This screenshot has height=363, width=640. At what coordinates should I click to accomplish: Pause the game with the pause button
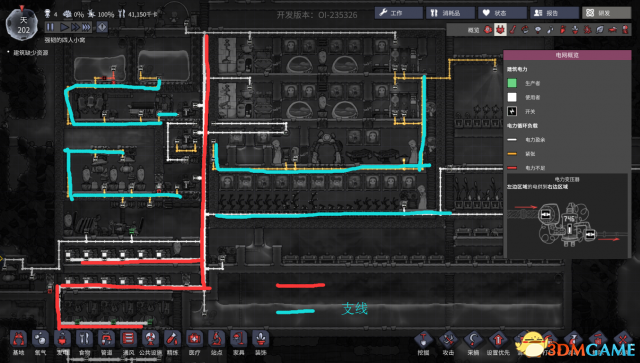coord(50,27)
